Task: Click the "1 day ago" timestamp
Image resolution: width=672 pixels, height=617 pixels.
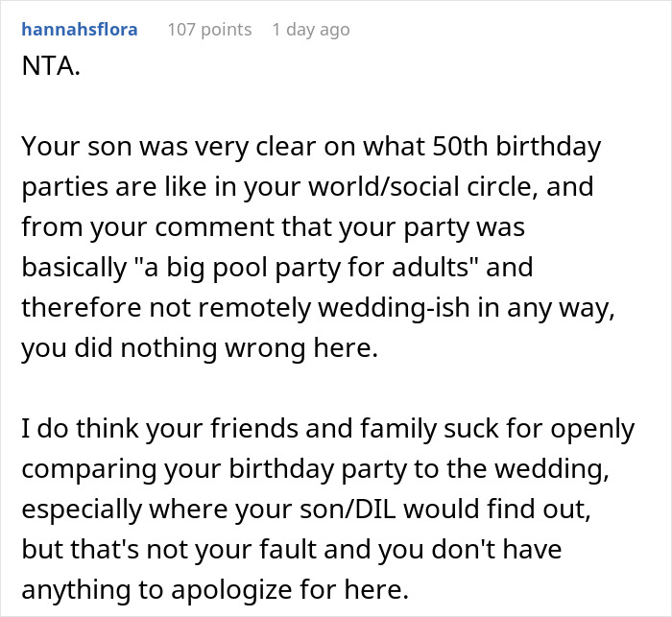Action: click(x=311, y=30)
